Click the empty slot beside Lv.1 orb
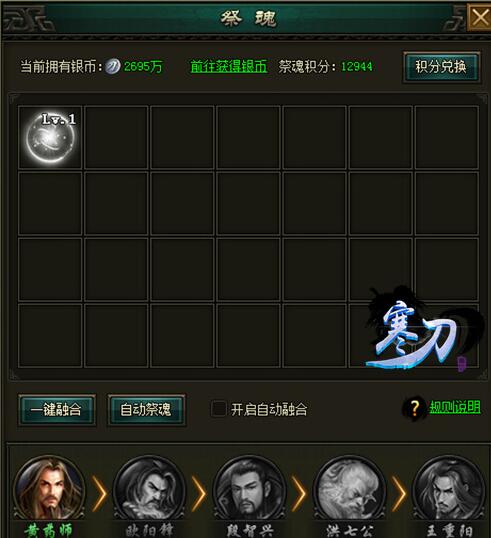This screenshot has height=538, width=491. (x=116, y=137)
